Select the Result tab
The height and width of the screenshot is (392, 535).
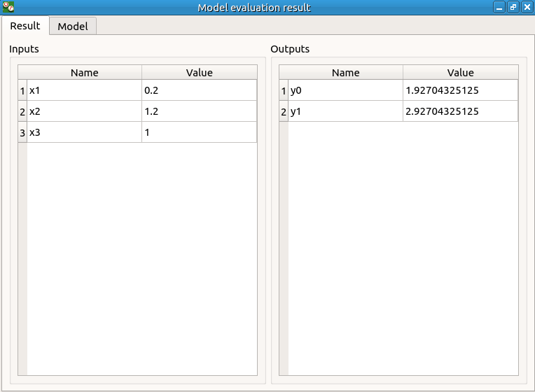pyautogui.click(x=25, y=26)
